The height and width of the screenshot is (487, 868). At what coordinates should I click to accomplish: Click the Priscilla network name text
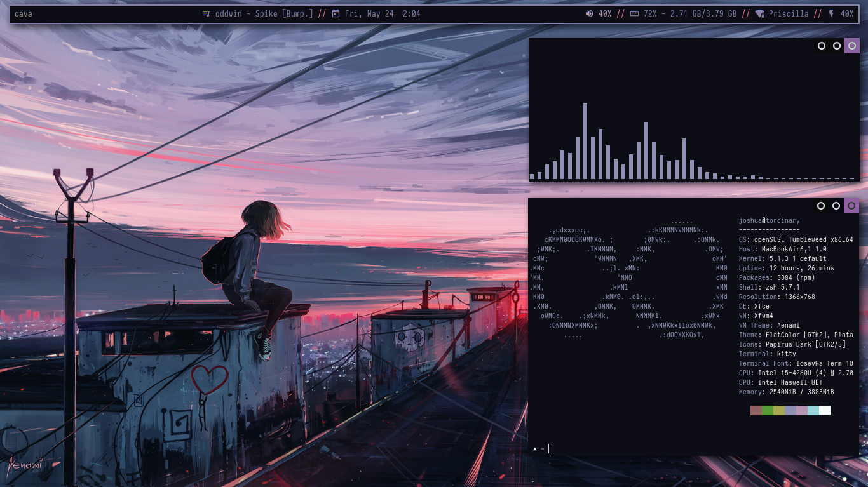[x=789, y=13]
